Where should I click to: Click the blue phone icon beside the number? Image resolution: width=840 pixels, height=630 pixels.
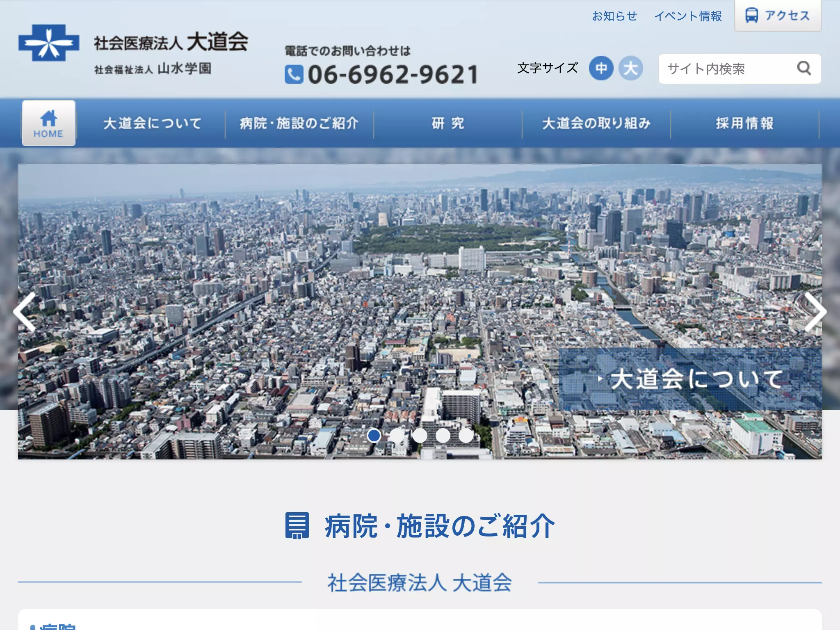(294, 74)
